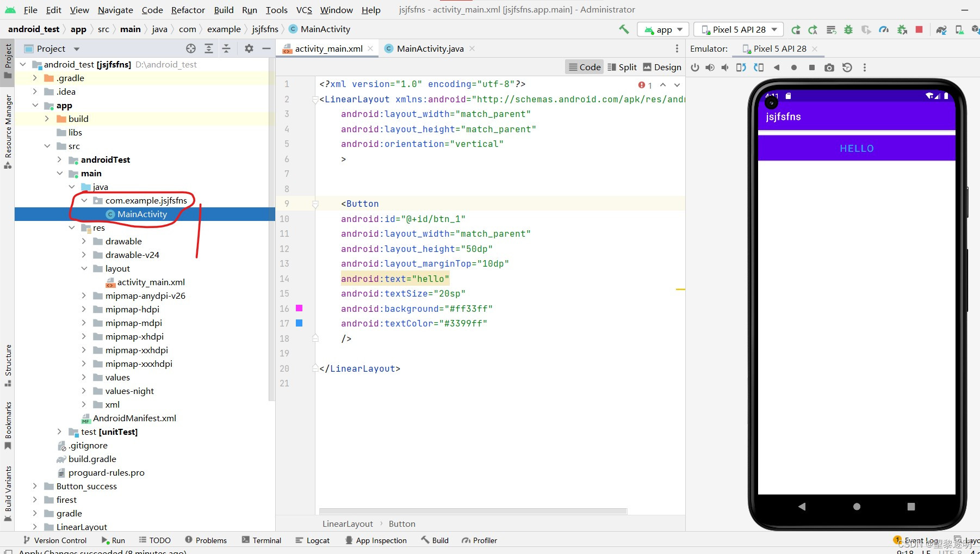Open the Refactor menu
The width and height of the screenshot is (980, 554).
pos(188,10)
